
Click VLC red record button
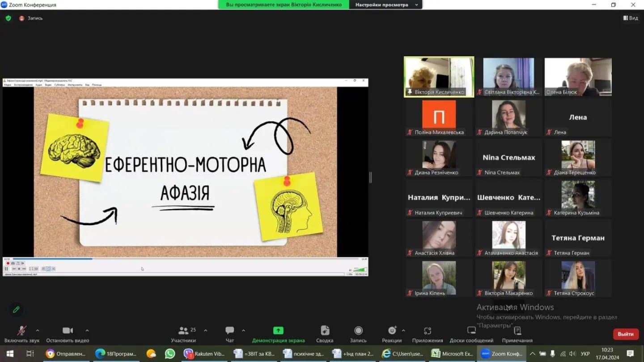click(8, 263)
